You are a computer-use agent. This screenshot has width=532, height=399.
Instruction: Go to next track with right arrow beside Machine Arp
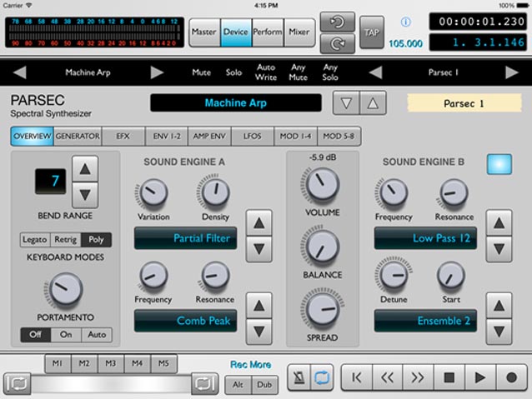pos(157,72)
